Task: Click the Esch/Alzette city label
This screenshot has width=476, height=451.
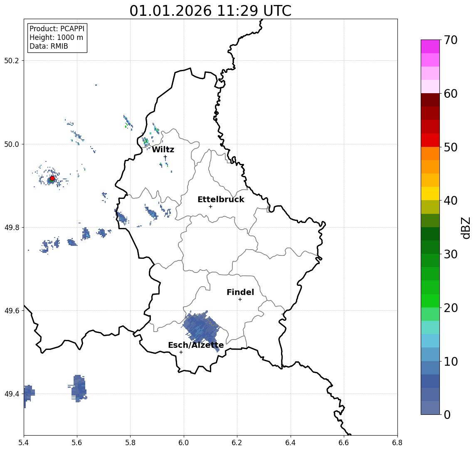Action: tap(196, 345)
